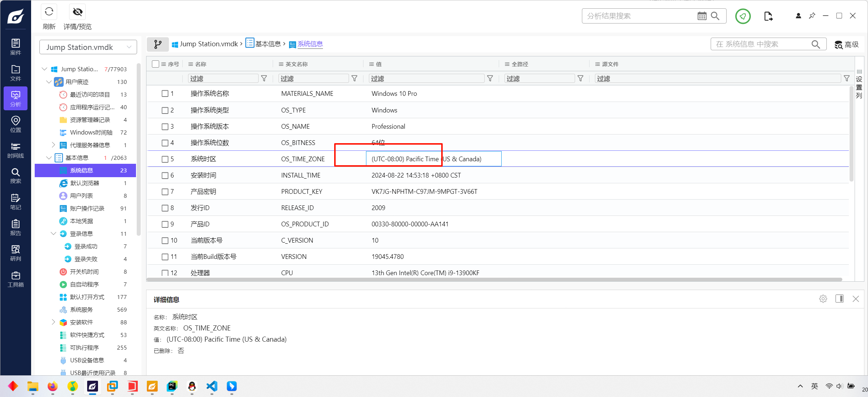The image size is (868, 397).
Task: Tick the select-all checkbox in table header
Action: (156, 64)
